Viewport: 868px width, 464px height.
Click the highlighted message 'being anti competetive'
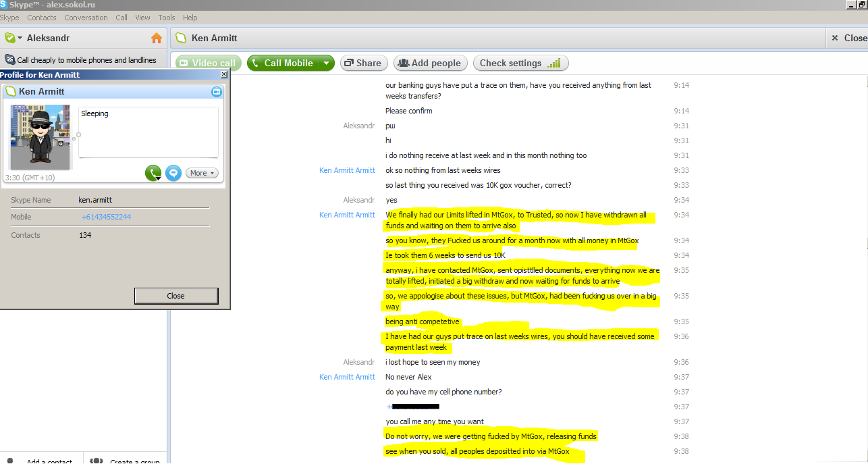[x=423, y=321]
